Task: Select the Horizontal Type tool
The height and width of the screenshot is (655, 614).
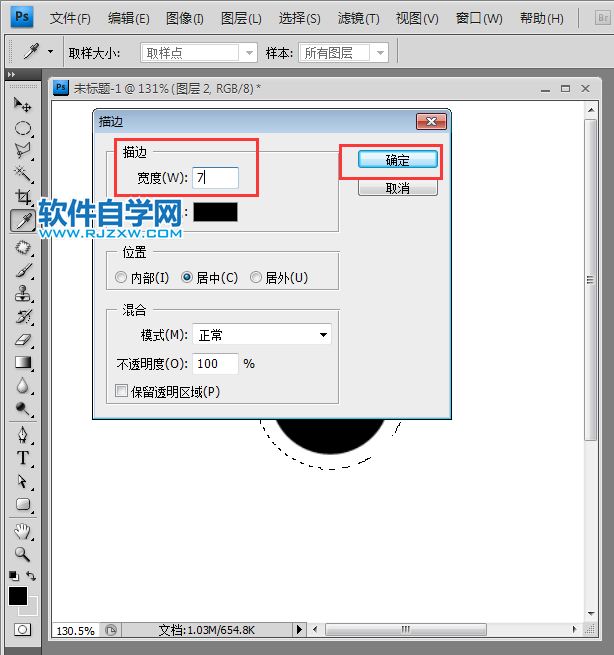Action: (23, 458)
